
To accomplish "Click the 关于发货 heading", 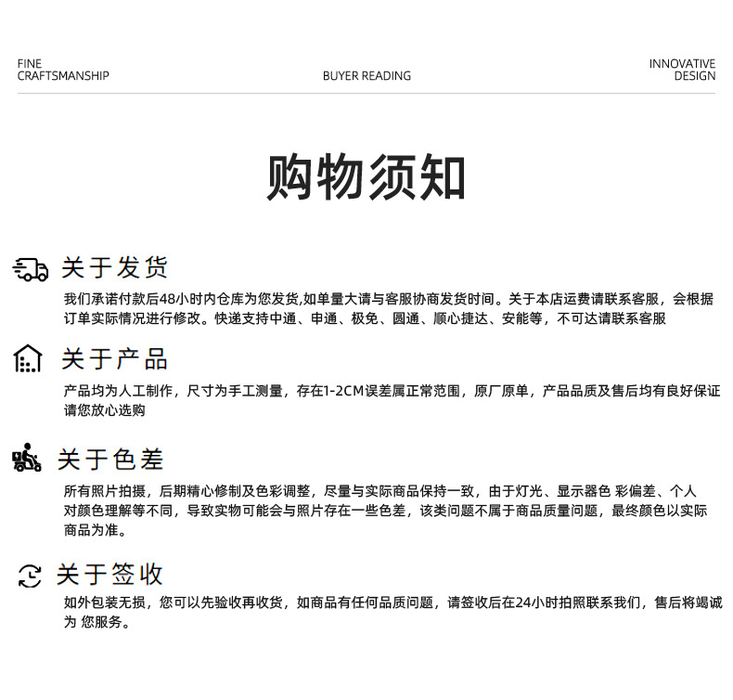I will pyautogui.click(x=114, y=268).
